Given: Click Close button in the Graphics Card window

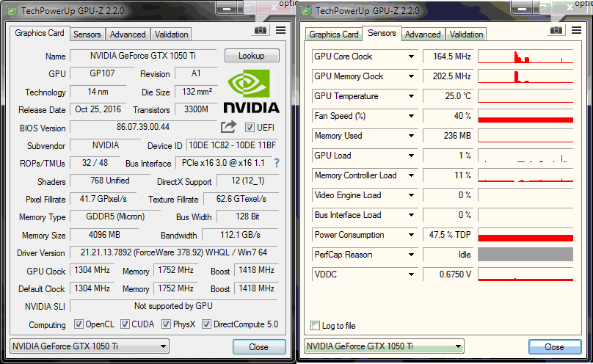Looking at the screenshot, I should point(259,346).
